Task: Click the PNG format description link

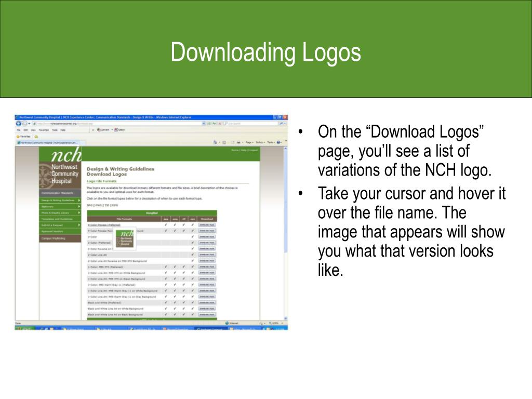Action: pos(98,205)
